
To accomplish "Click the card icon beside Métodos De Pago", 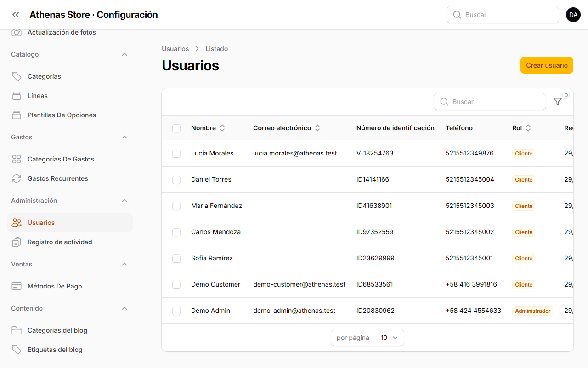I will (17, 286).
